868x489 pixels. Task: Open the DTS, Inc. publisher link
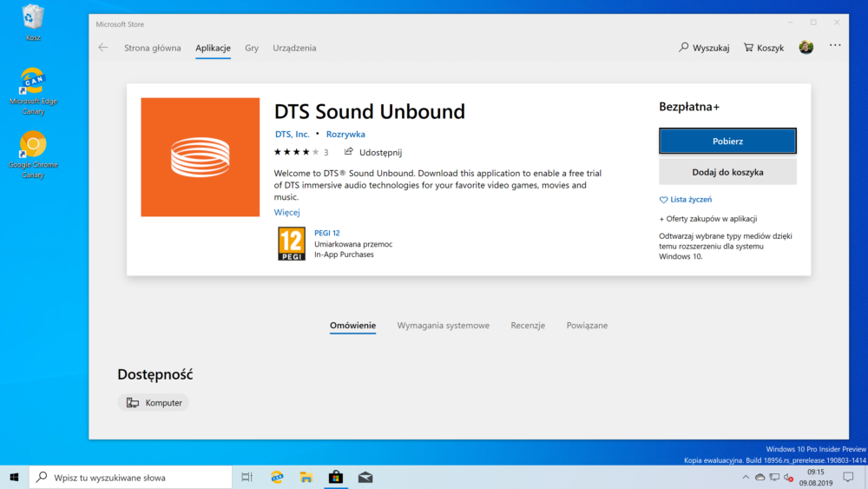[293, 134]
